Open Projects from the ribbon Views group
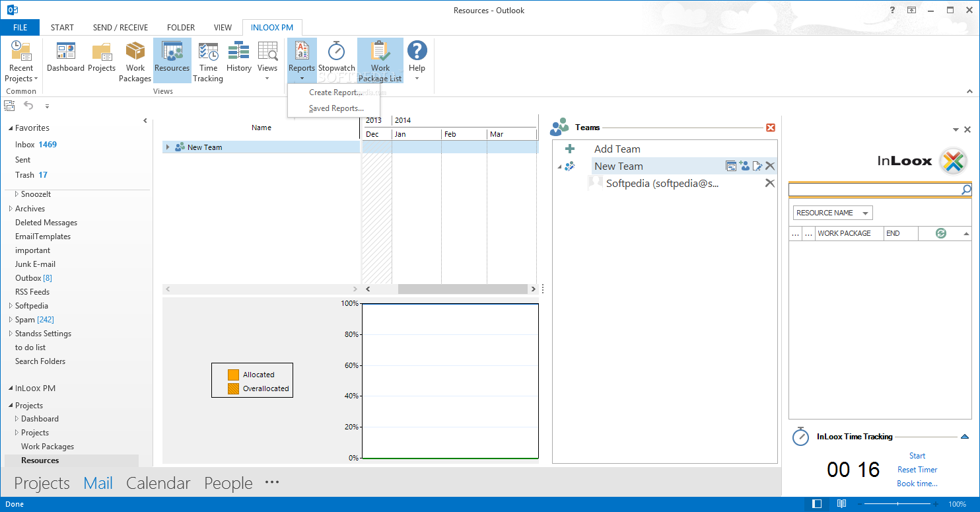 coord(102,56)
